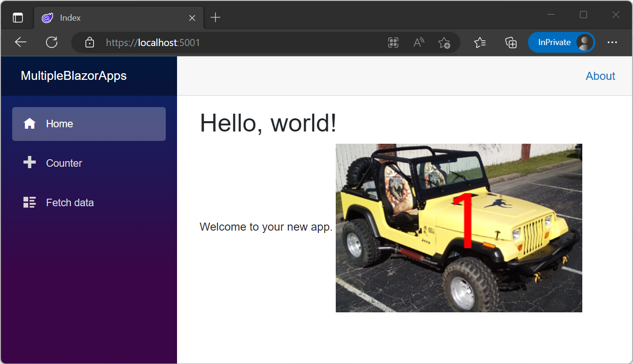Click the MultipleBlazorApps brand heading
The image size is (633, 364).
73,76
